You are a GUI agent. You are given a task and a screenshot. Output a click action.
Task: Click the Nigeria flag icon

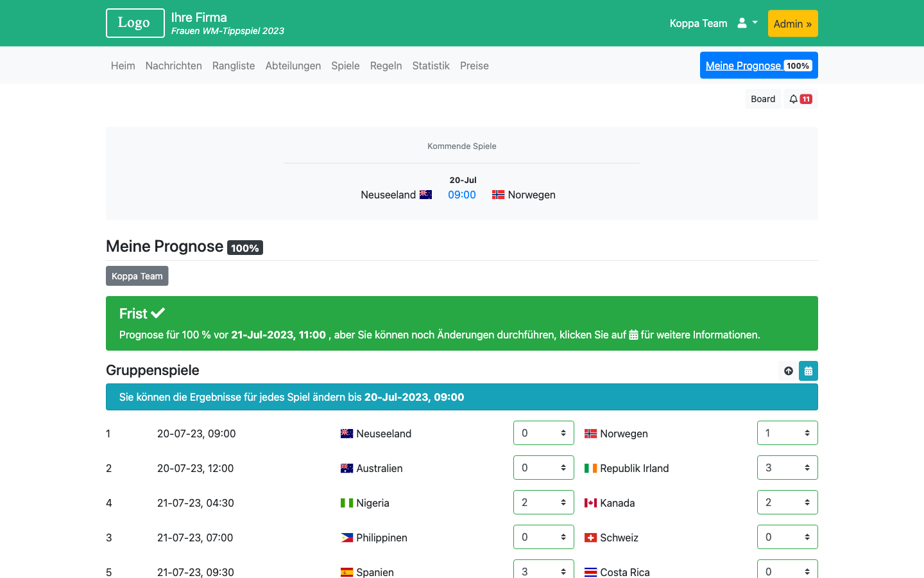(x=346, y=503)
